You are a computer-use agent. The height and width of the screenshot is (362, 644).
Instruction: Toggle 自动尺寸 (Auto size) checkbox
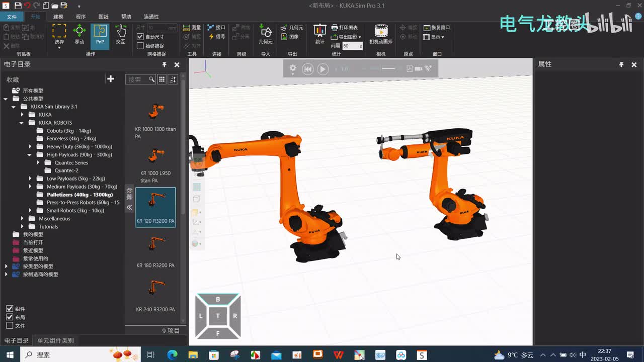(x=140, y=37)
